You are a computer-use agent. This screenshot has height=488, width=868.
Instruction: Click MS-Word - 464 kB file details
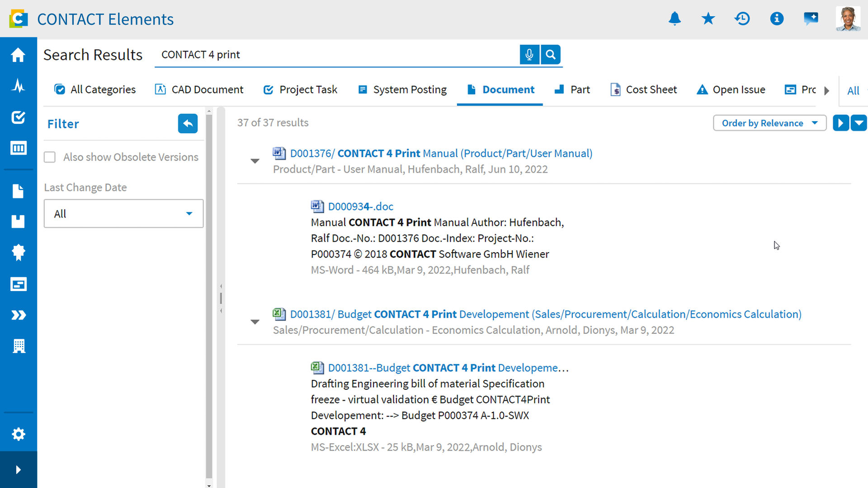tap(420, 270)
